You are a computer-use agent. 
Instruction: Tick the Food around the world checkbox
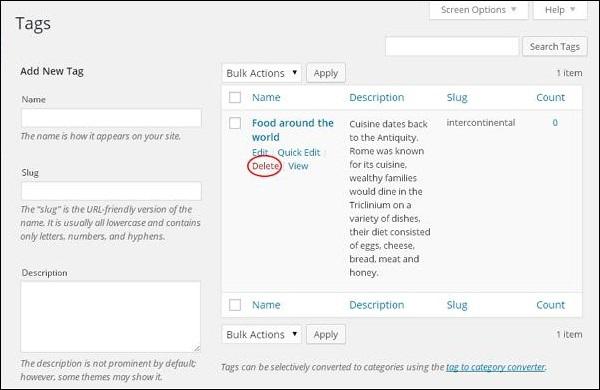click(235, 123)
